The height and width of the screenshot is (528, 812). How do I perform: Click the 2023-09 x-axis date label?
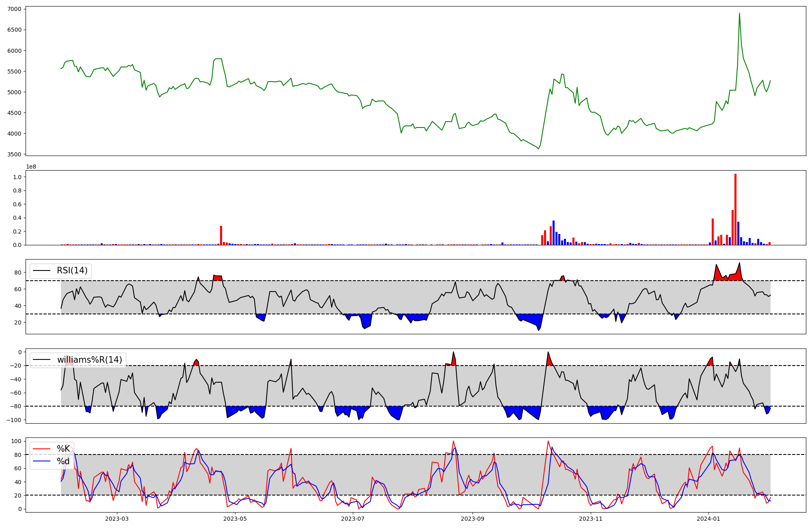(473, 519)
